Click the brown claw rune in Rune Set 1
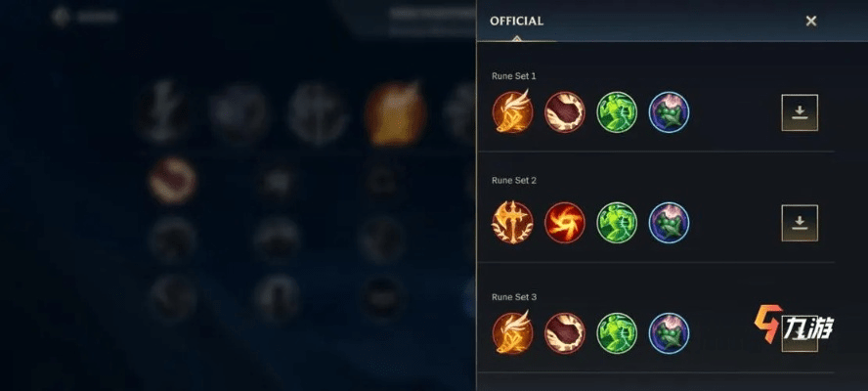The height and width of the screenshot is (391, 868). coord(564,111)
